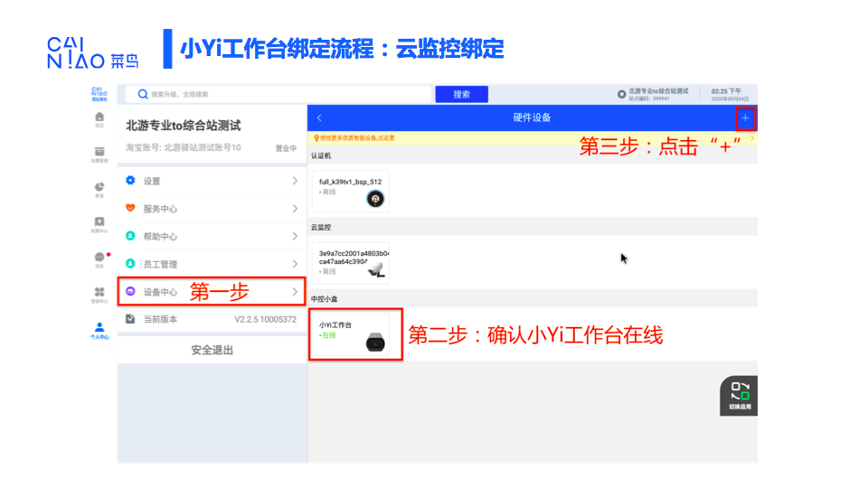Image resolution: width=868 pixels, height=488 pixels.
Task: Click the plus icon to add hardware
Action: point(745,117)
